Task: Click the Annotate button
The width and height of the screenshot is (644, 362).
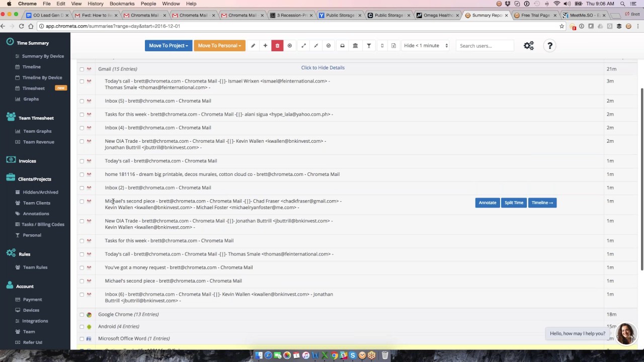Action: pyautogui.click(x=487, y=203)
